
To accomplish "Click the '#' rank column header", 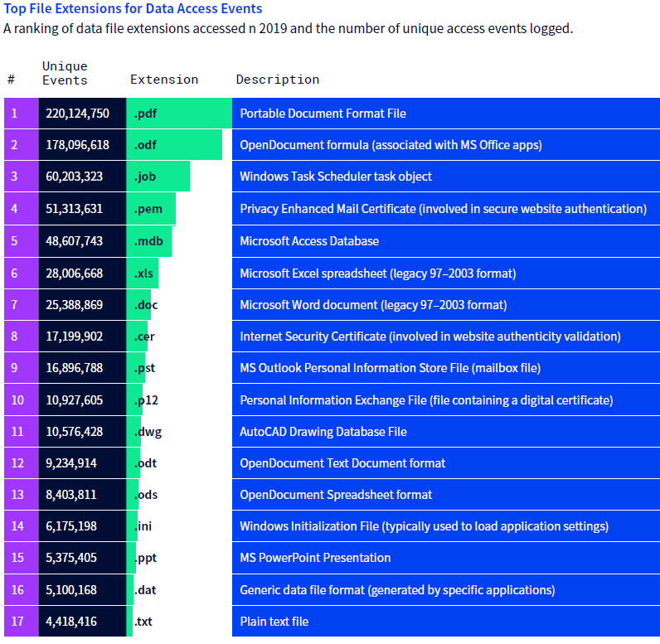I will point(12,80).
